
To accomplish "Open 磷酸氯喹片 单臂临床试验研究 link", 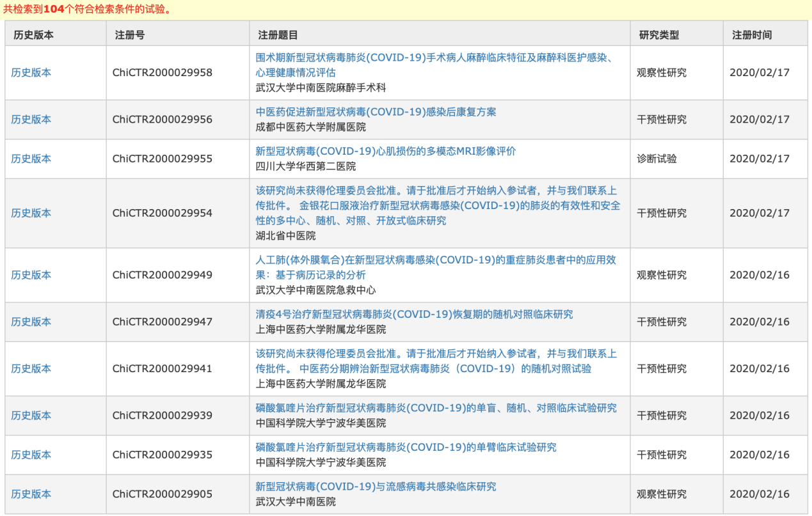I will (x=406, y=448).
